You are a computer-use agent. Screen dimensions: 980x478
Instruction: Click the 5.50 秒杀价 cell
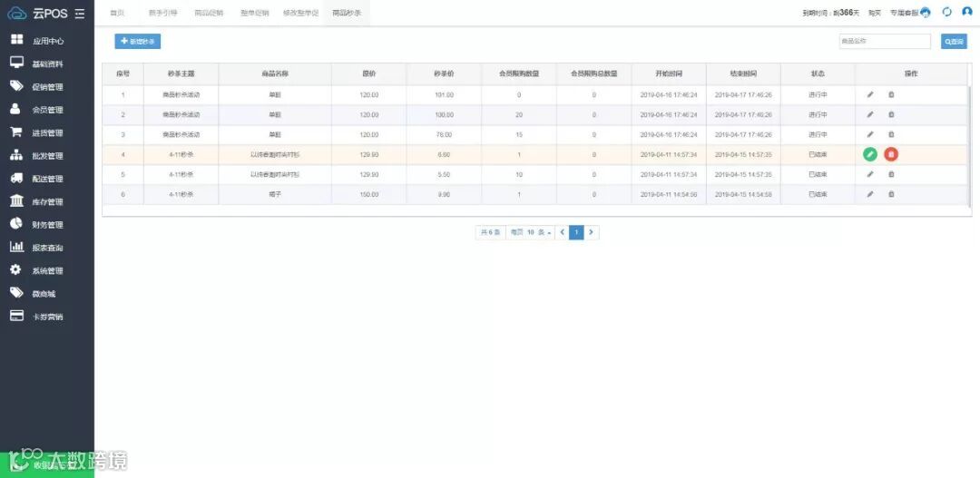click(x=444, y=174)
